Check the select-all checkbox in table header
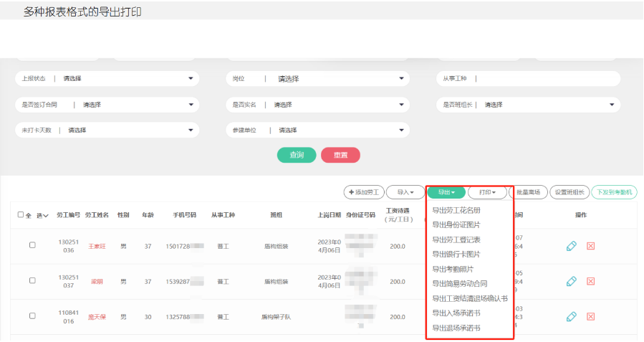The image size is (644, 342). click(x=21, y=215)
